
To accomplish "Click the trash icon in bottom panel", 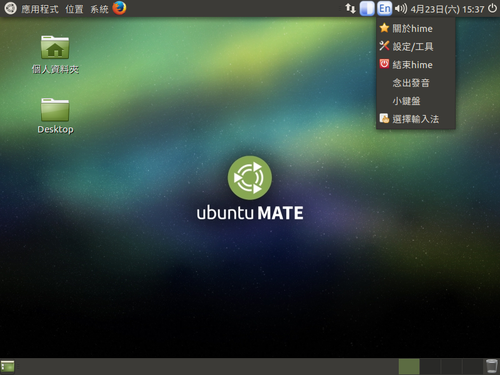I will pos(491,366).
